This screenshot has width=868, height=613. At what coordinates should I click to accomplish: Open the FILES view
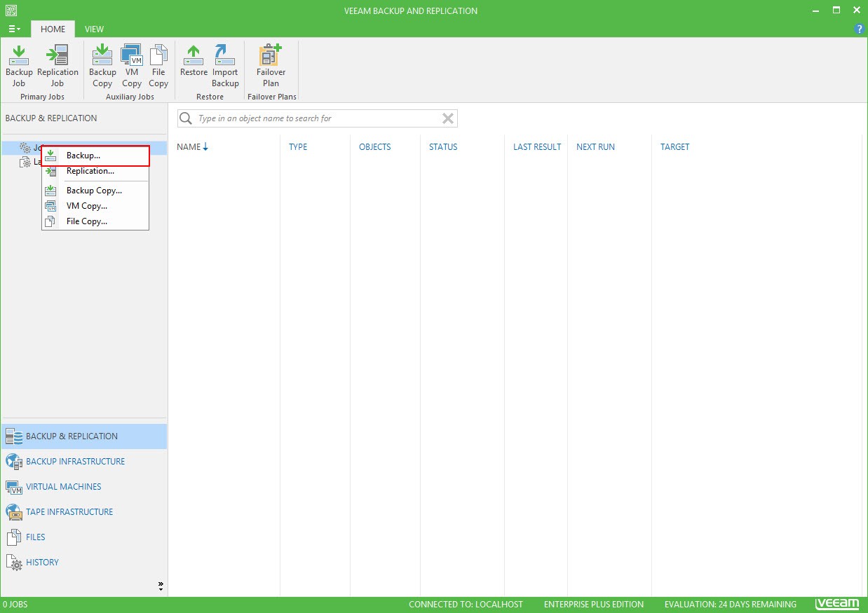(84, 537)
